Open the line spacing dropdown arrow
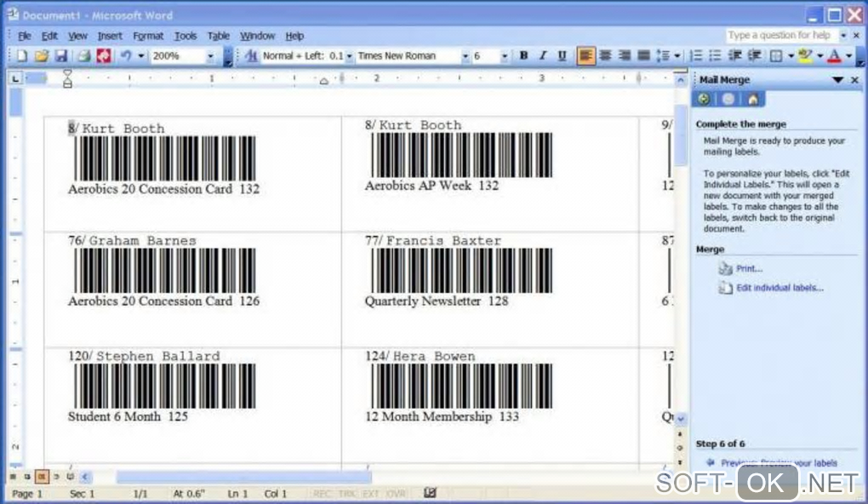The image size is (868, 504). (677, 56)
